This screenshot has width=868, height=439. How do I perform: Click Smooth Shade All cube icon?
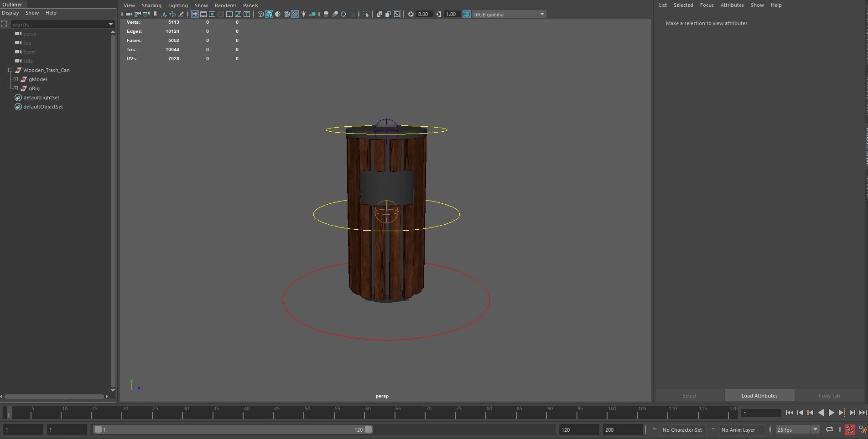point(269,14)
